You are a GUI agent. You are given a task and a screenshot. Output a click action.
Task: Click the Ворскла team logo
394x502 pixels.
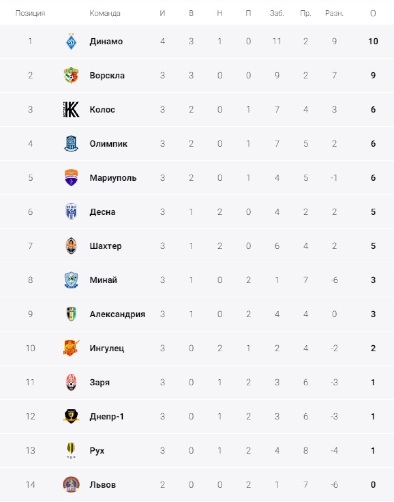click(71, 75)
